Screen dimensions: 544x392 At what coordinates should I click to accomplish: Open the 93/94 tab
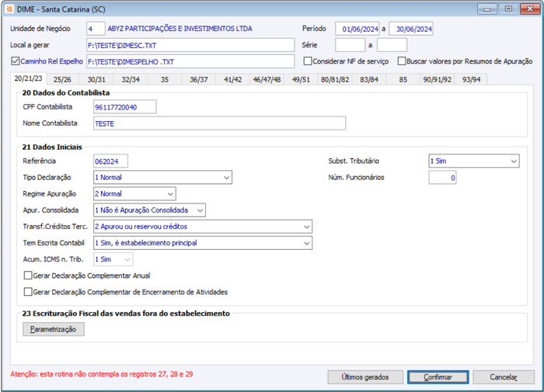click(471, 79)
